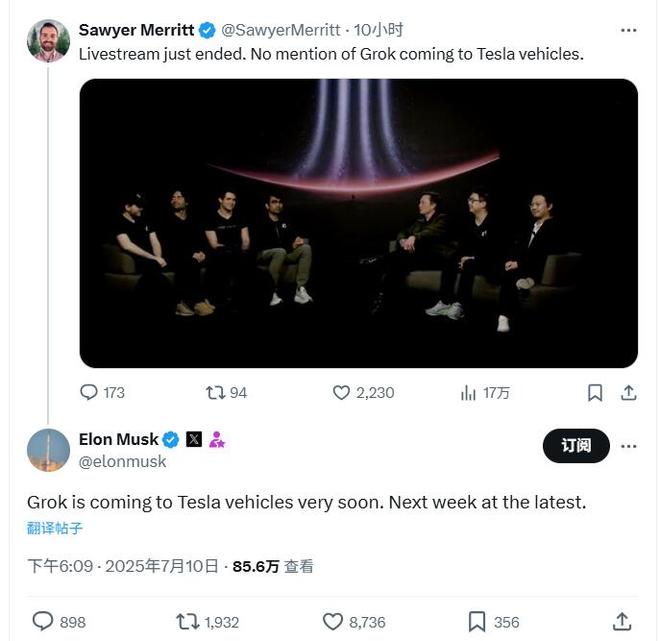660x641 pixels.
Task: Share Sawyer Merritt's quoted post
Action: tap(628, 393)
